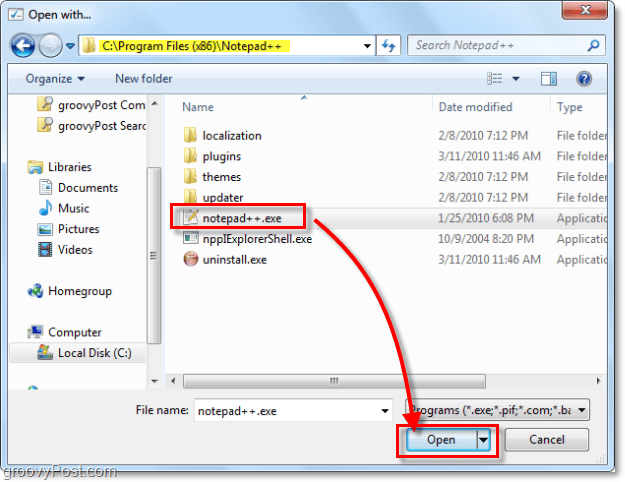
Task: Select Homegroup in the navigation pane
Action: tap(70, 291)
